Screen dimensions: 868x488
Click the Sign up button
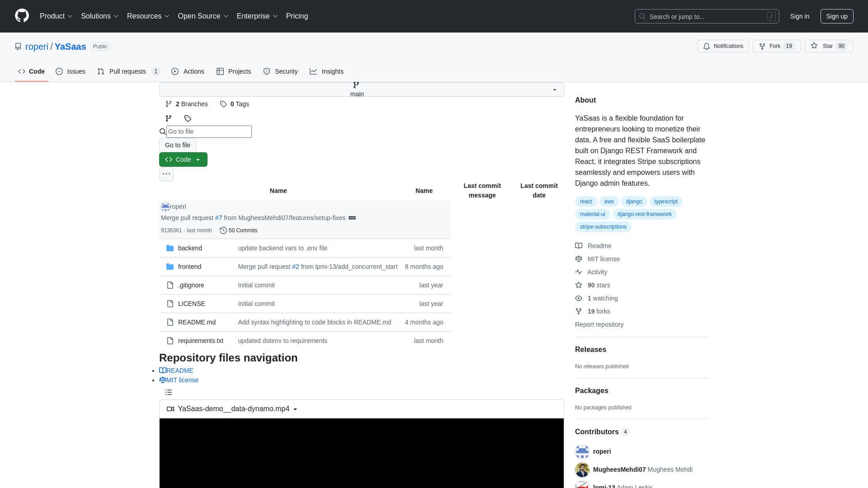click(x=837, y=16)
